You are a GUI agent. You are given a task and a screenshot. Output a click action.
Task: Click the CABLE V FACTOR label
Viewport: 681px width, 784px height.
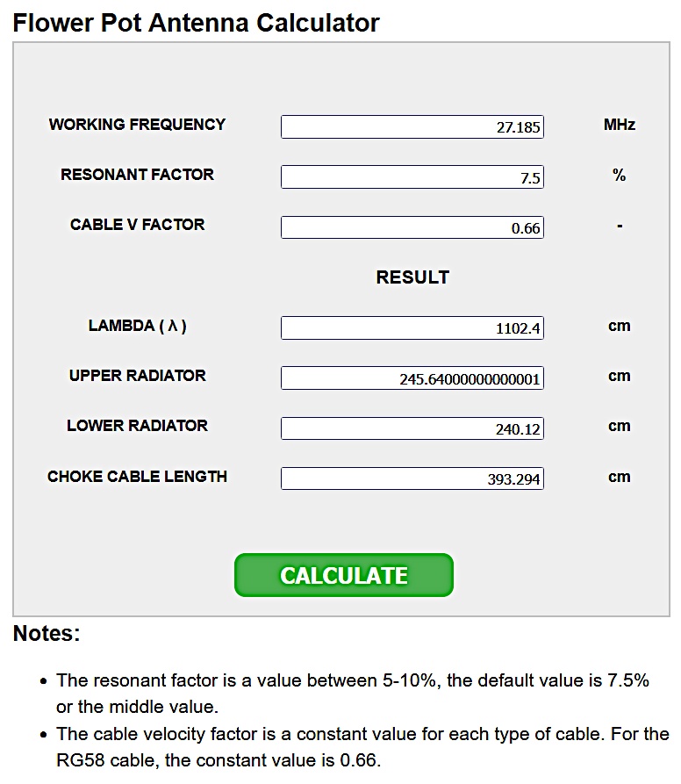tap(137, 225)
